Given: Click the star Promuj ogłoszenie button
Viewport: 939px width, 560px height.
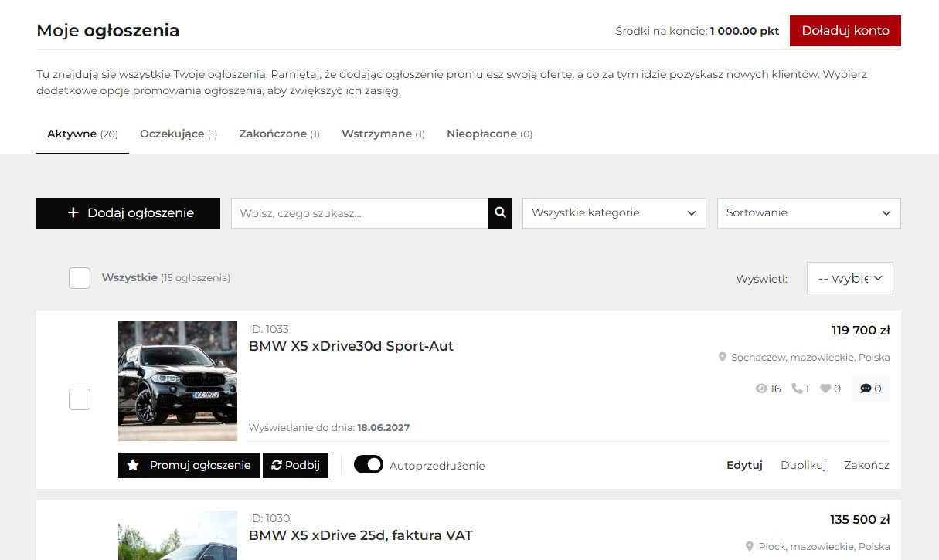Looking at the screenshot, I should pos(189,465).
